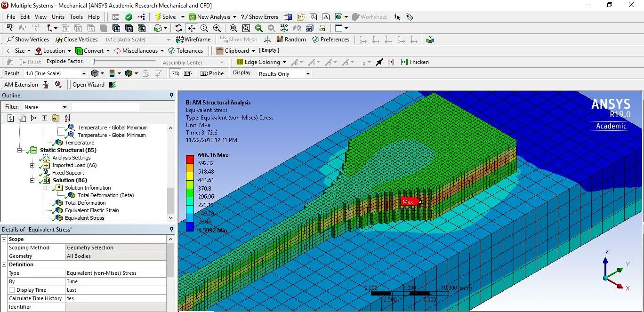Open the Help menu
Image resolution: width=644 pixels, height=312 pixels.
94,17
